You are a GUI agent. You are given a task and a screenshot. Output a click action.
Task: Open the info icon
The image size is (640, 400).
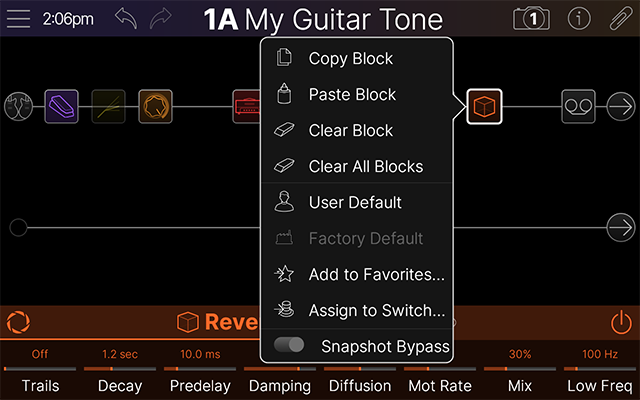[578, 19]
